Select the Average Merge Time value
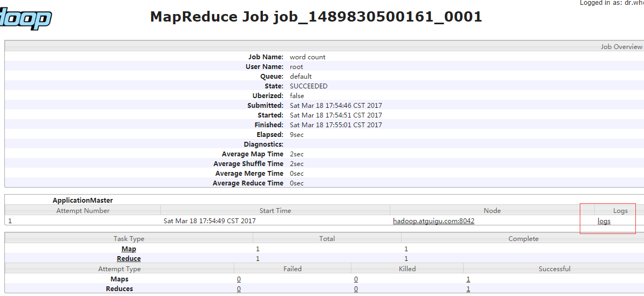Image resolution: width=644 pixels, height=296 pixels. (x=296, y=174)
